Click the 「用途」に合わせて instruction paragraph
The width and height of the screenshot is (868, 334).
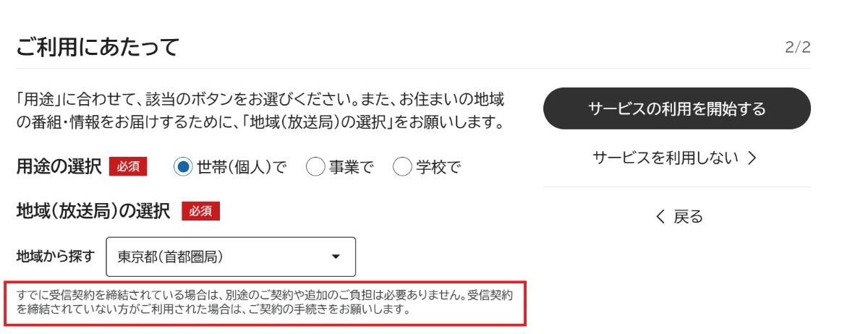(260, 111)
